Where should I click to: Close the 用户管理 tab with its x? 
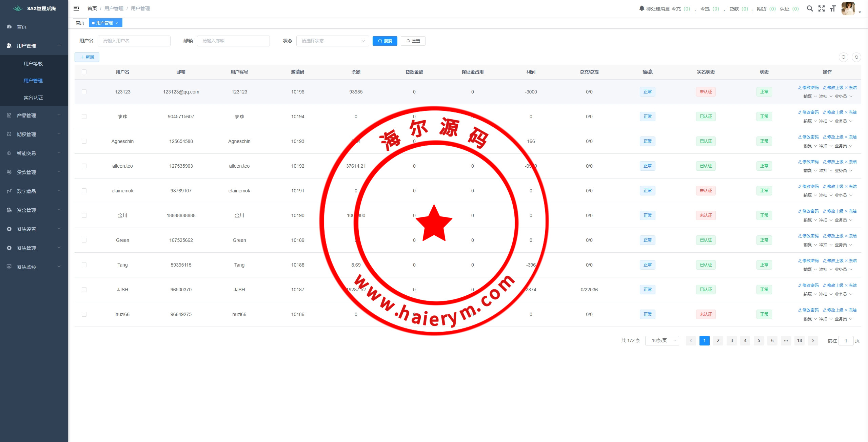pyautogui.click(x=117, y=23)
